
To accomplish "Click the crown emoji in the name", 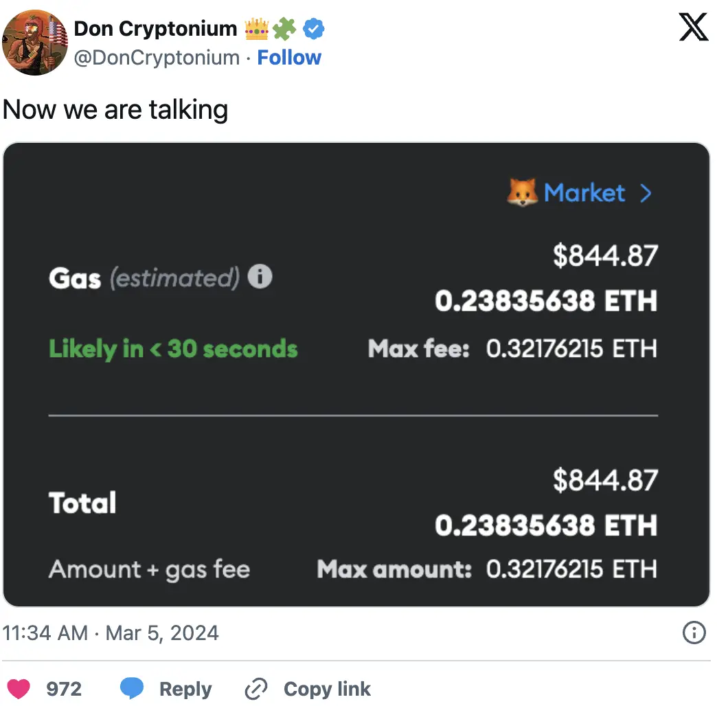I will click(x=256, y=29).
